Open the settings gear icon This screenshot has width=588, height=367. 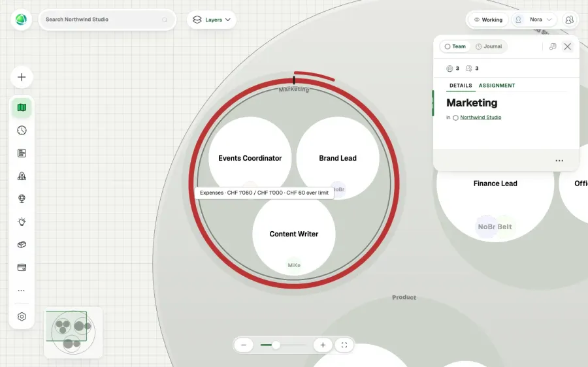click(22, 317)
